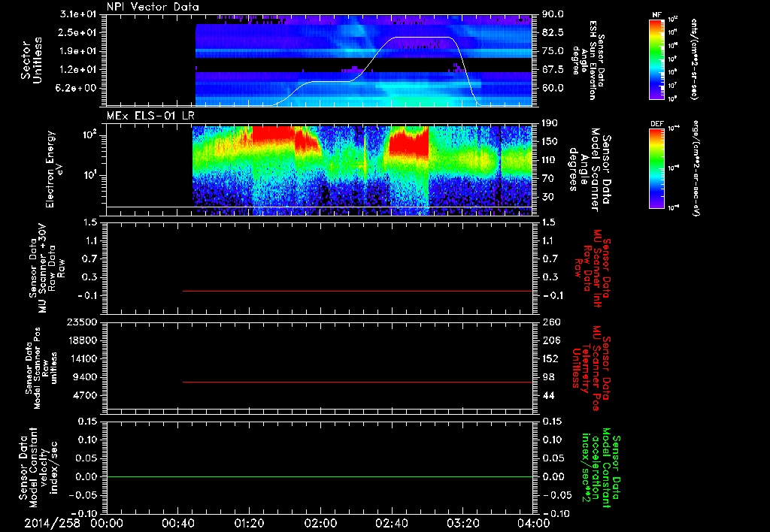Click the "1.2e+01" sector tick value
The height and width of the screenshot is (532, 770).
[76, 70]
